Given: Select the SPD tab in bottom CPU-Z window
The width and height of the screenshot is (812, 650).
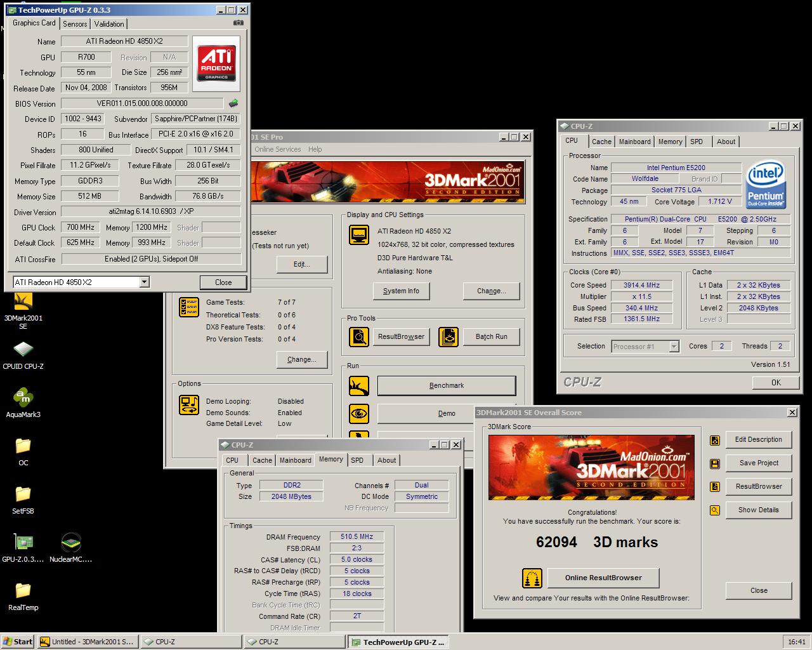Looking at the screenshot, I should click(357, 460).
